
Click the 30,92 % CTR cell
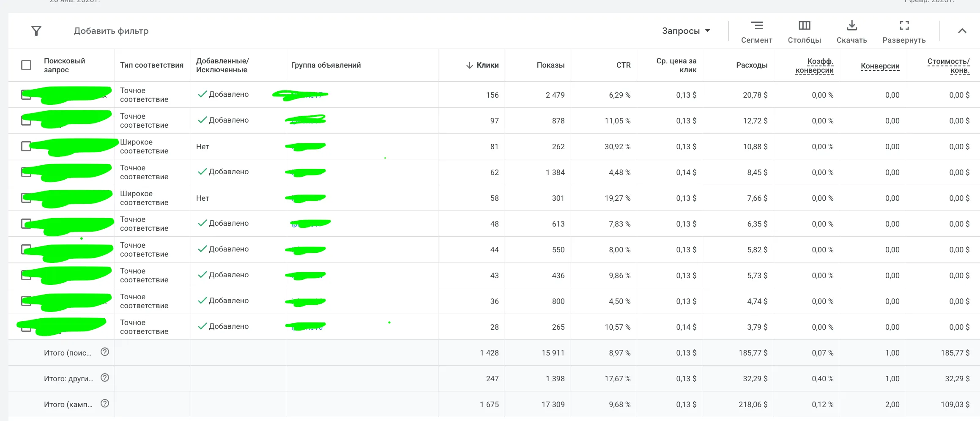click(617, 147)
